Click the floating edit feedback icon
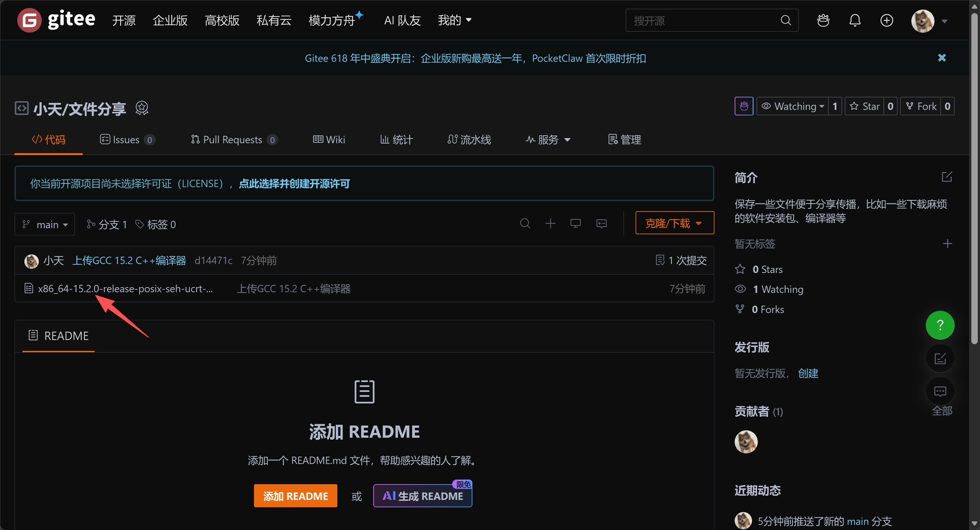 pos(940,358)
